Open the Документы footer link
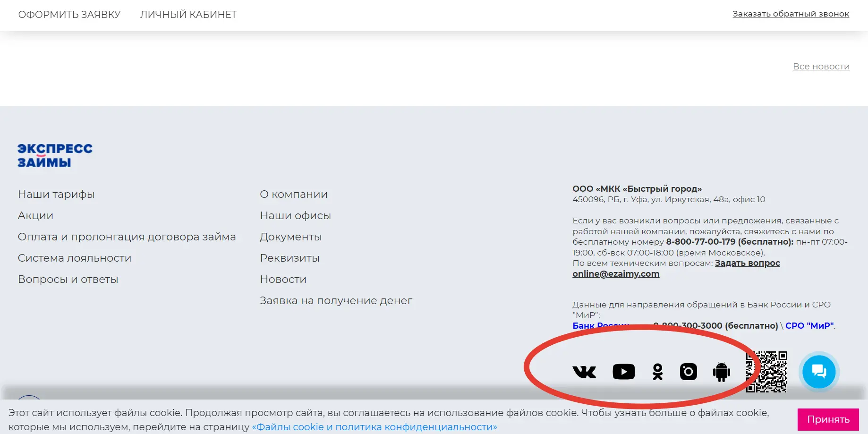 click(x=291, y=237)
